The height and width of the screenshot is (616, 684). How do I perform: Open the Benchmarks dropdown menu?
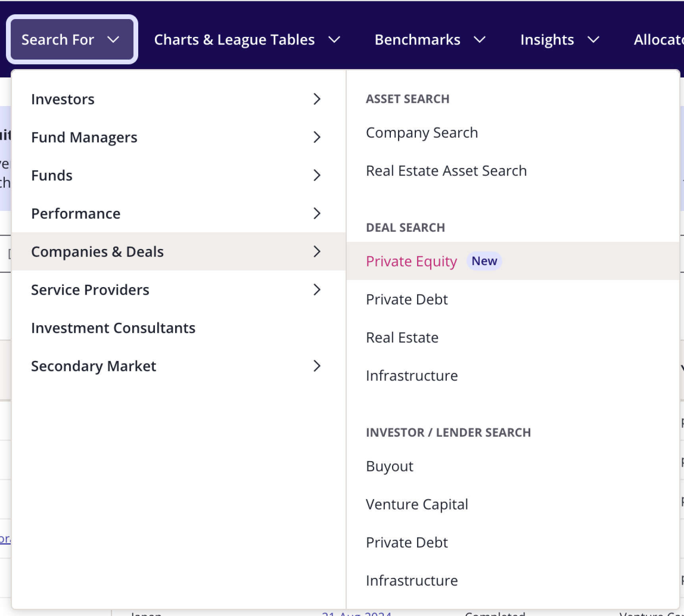pyautogui.click(x=430, y=40)
